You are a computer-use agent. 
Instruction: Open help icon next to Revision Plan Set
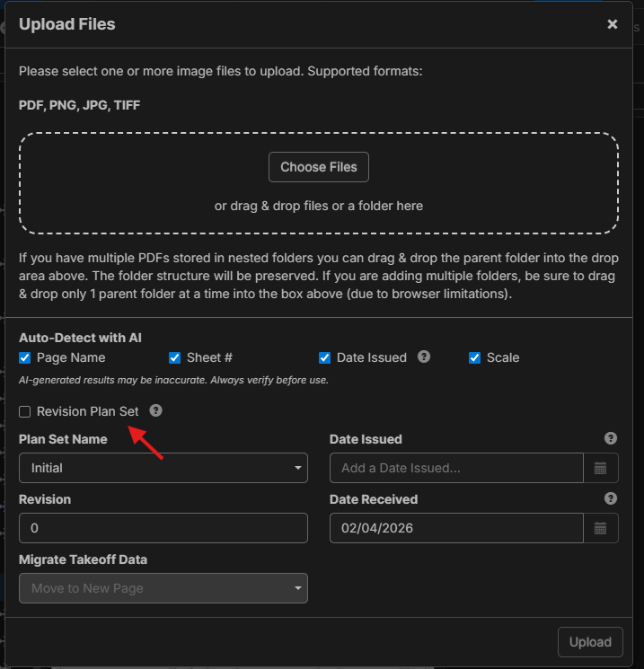click(x=155, y=410)
